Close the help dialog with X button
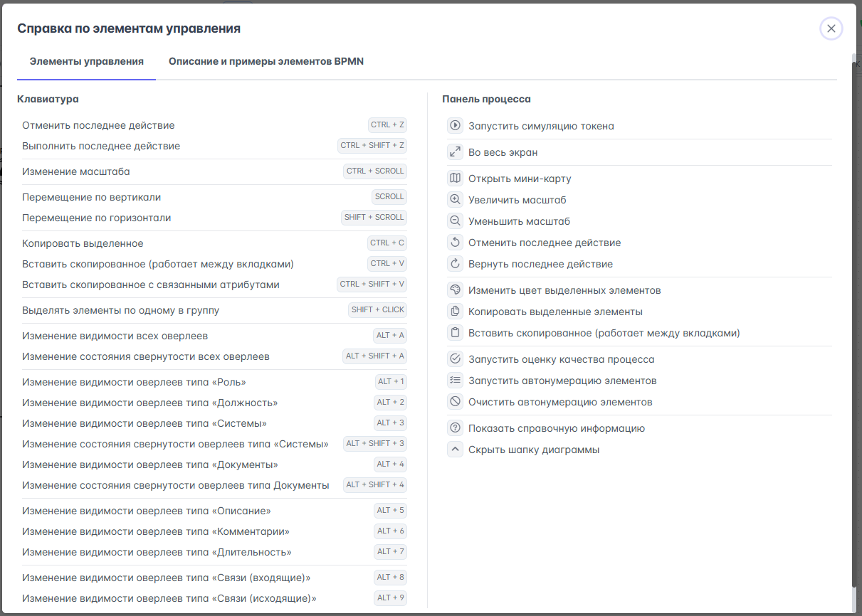The height and width of the screenshot is (616, 862). coord(831,28)
